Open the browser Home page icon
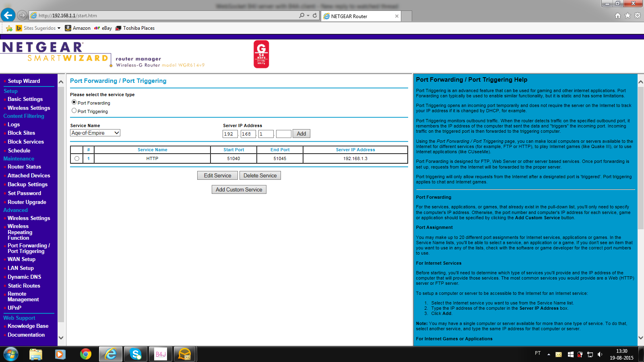This screenshot has height=362, width=644. tap(618, 16)
